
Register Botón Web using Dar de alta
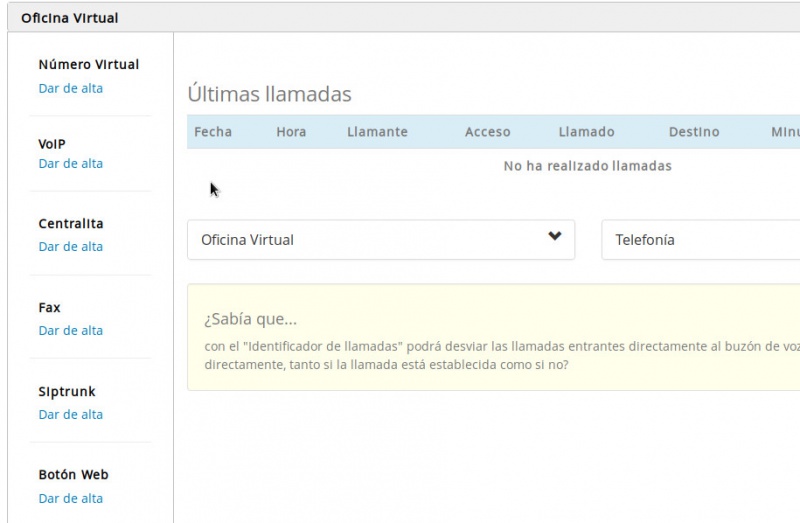click(x=70, y=498)
